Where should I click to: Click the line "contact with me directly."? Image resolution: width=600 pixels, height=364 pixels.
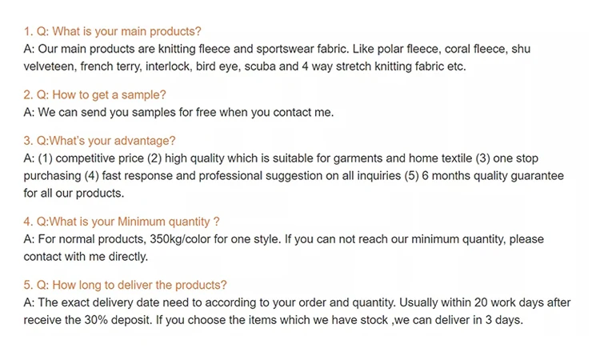pos(86,257)
